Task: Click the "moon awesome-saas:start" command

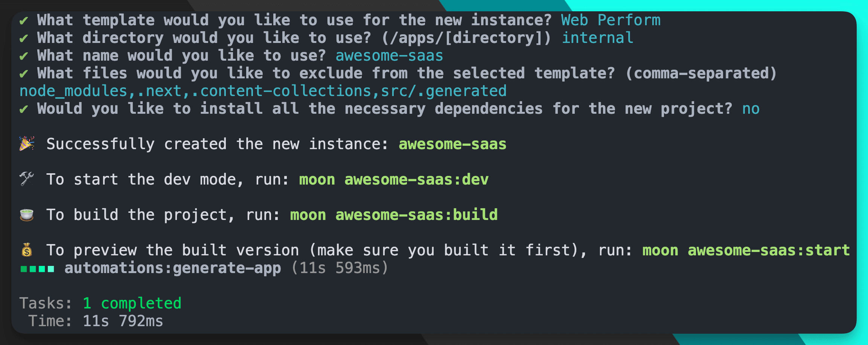Action: pyautogui.click(x=746, y=250)
